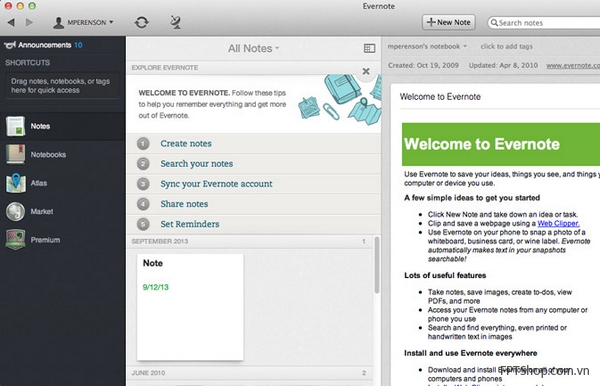This screenshot has width=600, height=386.
Task: Click the JUNE 2010 section header
Action: [249, 373]
